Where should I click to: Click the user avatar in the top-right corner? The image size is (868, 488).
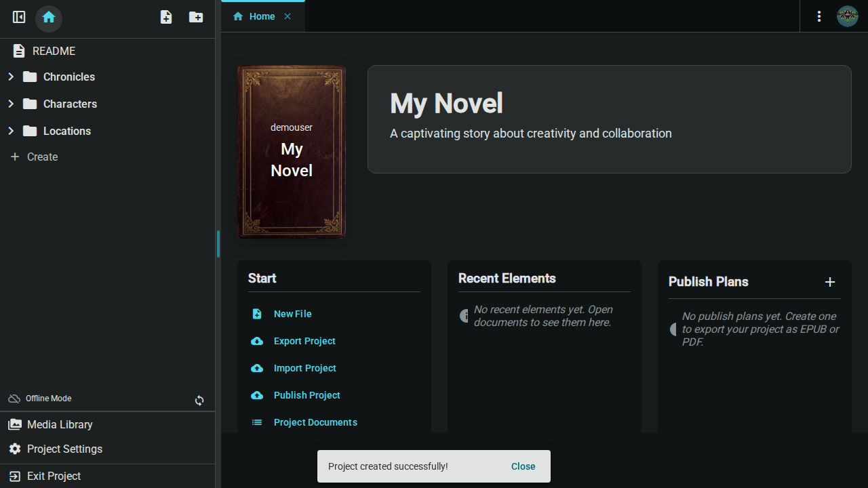click(847, 16)
